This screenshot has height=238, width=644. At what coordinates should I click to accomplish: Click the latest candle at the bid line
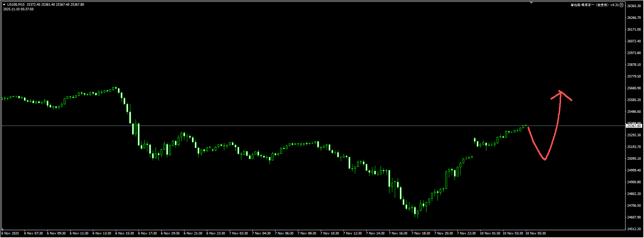click(x=526, y=125)
